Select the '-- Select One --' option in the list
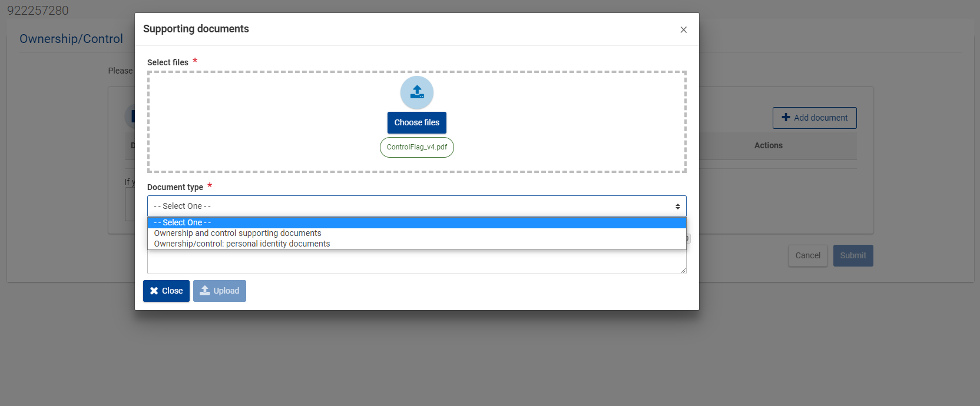The height and width of the screenshot is (406, 980). point(417,222)
